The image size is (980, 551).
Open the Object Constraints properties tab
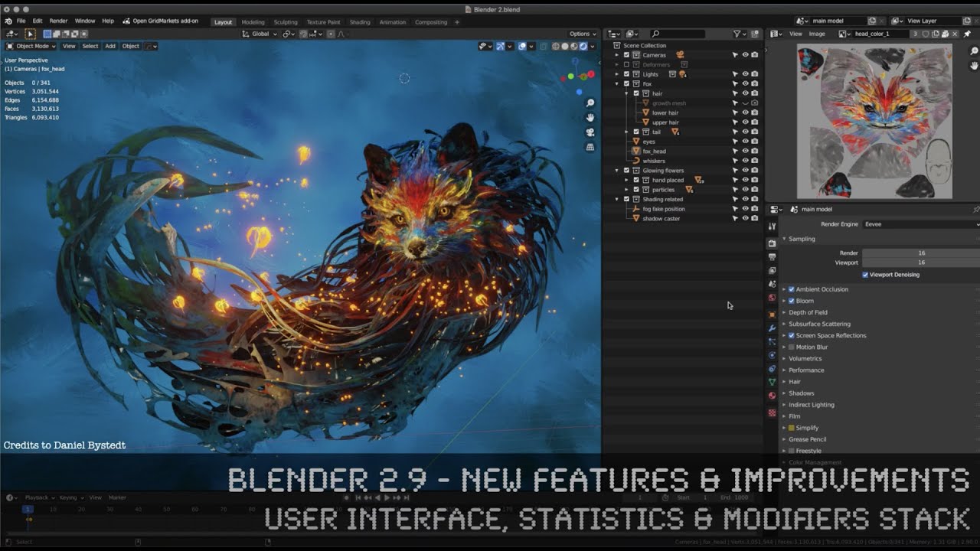click(772, 369)
